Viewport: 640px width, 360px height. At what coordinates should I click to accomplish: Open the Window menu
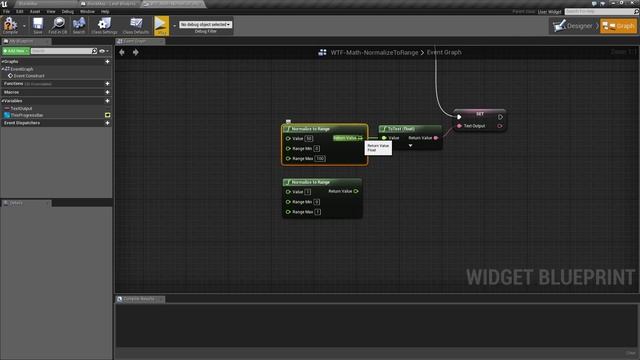87,11
